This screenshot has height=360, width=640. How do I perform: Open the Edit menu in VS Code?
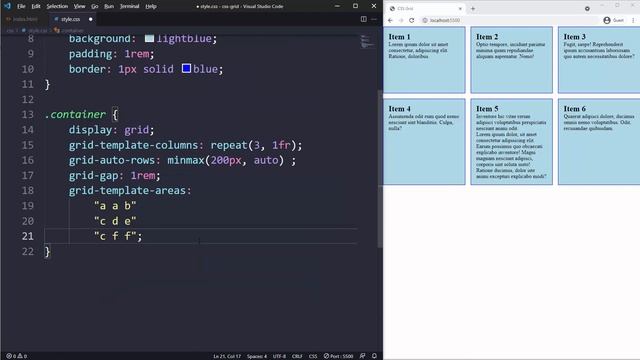click(x=36, y=6)
